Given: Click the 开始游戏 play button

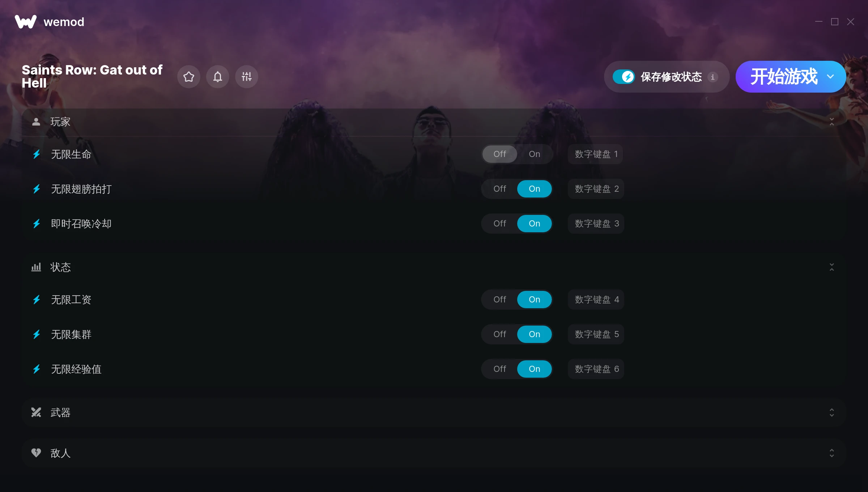Looking at the screenshot, I should (784, 77).
